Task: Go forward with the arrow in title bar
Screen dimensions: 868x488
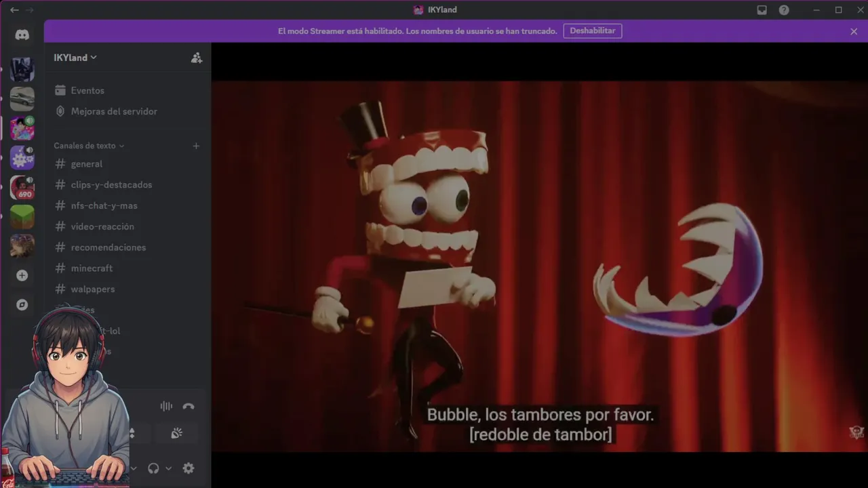Action: [x=29, y=10]
